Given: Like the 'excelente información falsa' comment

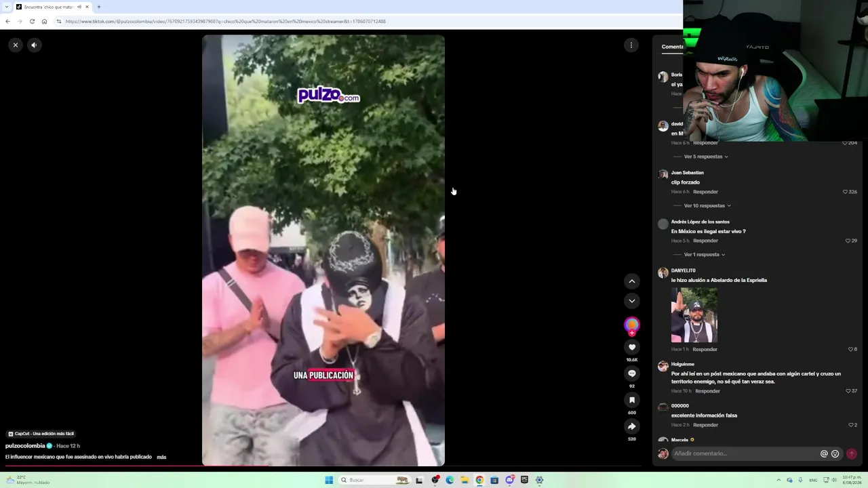Looking at the screenshot, I should coord(850,425).
